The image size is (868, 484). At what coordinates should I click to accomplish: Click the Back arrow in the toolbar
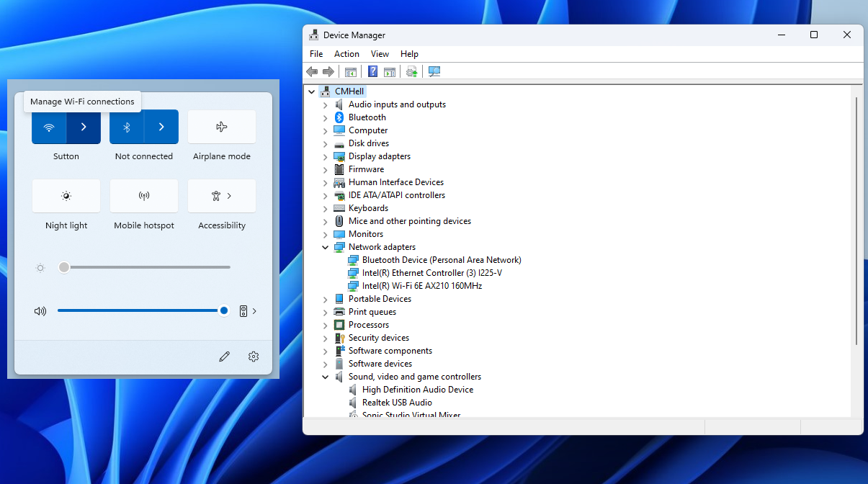click(312, 71)
